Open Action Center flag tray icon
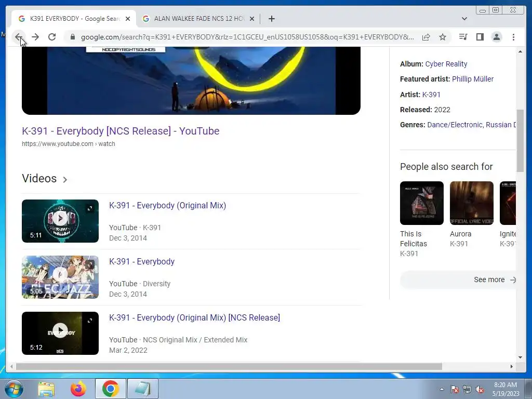Viewport: 532px width, 399px height. pyautogui.click(x=455, y=389)
